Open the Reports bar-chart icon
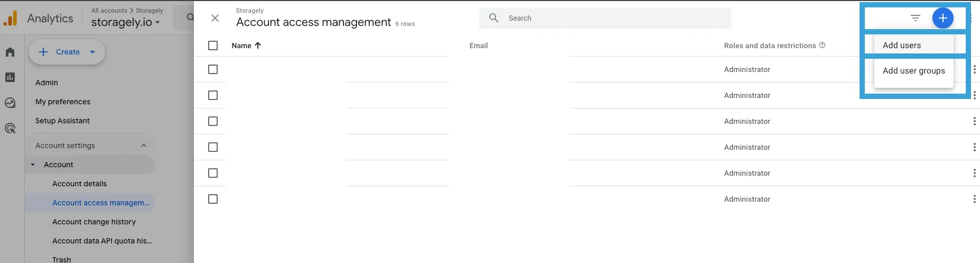The image size is (980, 263). click(10, 77)
